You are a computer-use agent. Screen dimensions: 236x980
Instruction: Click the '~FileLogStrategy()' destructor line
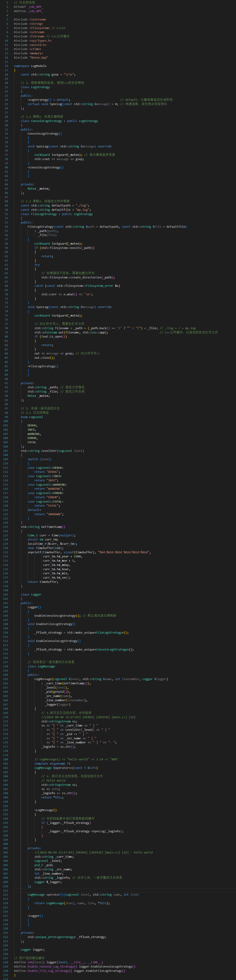tap(43, 366)
